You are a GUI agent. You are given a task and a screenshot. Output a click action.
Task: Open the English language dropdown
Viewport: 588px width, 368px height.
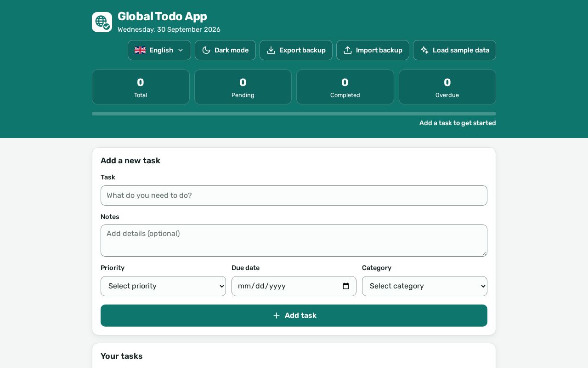(x=159, y=50)
